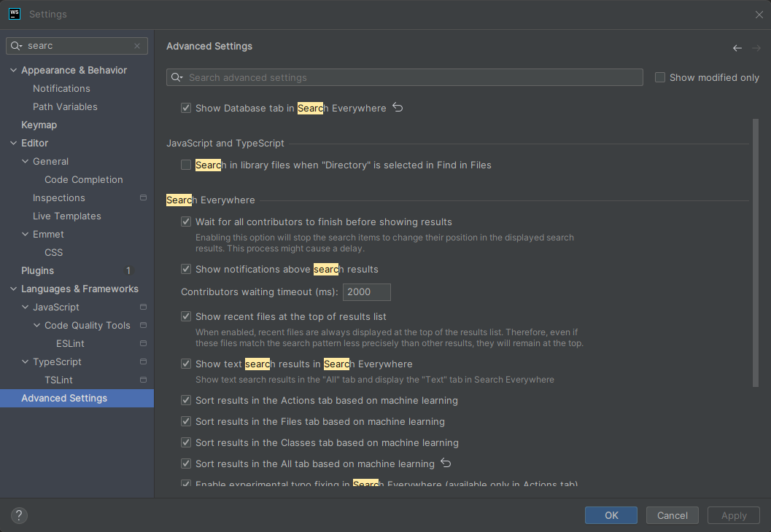Click the Contributors waiting timeout field
The height and width of the screenshot is (532, 771).
[x=366, y=292]
